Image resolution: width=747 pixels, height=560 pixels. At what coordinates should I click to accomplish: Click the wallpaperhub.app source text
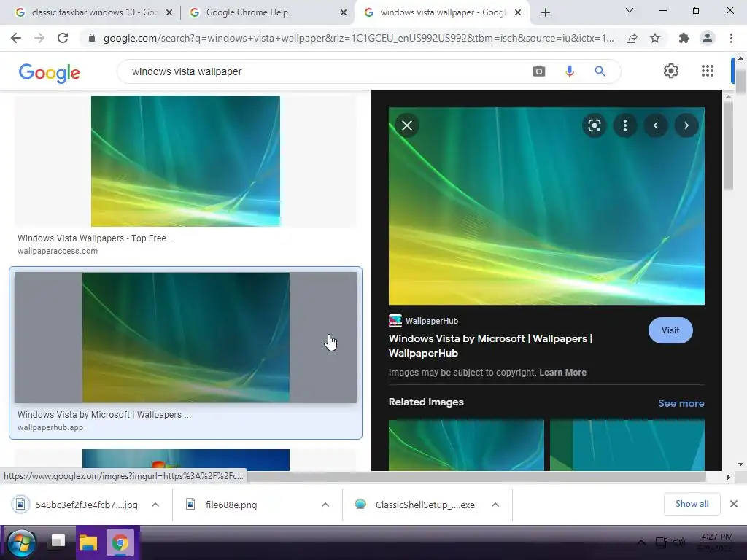click(x=50, y=427)
